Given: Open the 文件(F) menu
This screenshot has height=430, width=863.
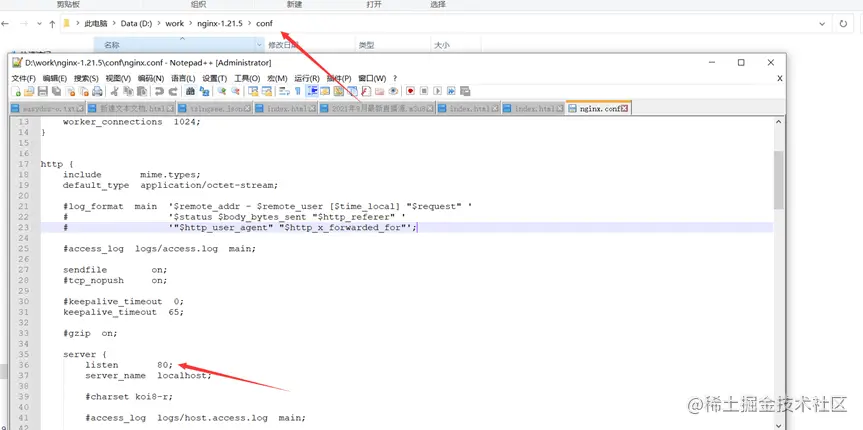Looking at the screenshot, I should [24, 78].
